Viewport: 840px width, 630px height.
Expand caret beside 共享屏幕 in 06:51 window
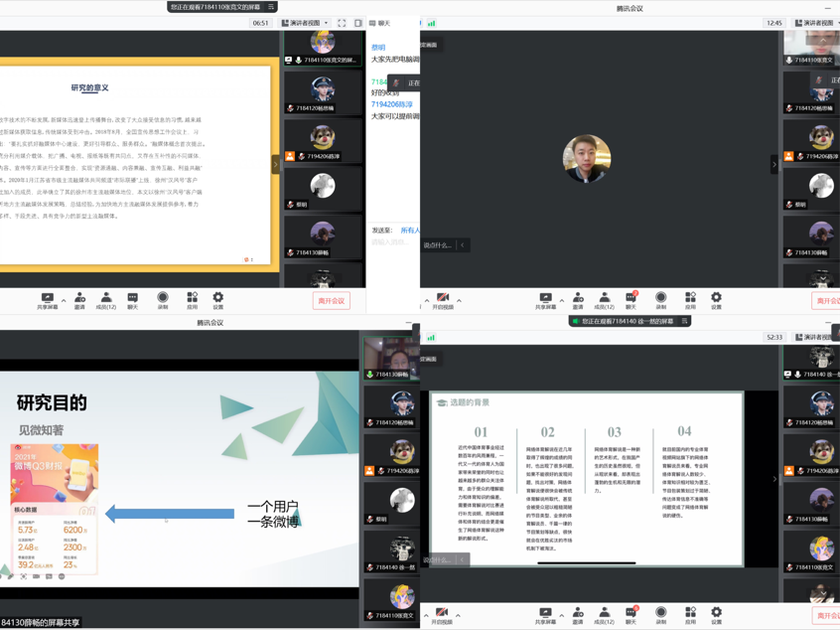pos(64,300)
